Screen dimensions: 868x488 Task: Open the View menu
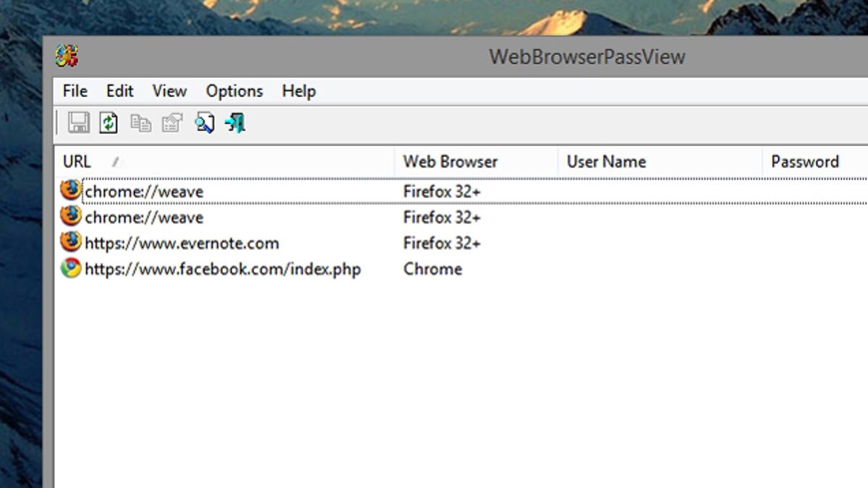169,91
